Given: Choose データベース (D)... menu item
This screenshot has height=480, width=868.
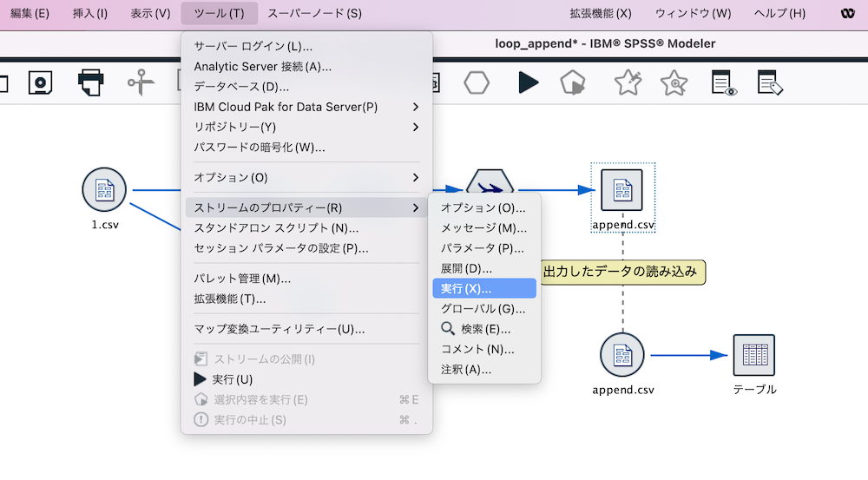Looking at the screenshot, I should (306, 87).
